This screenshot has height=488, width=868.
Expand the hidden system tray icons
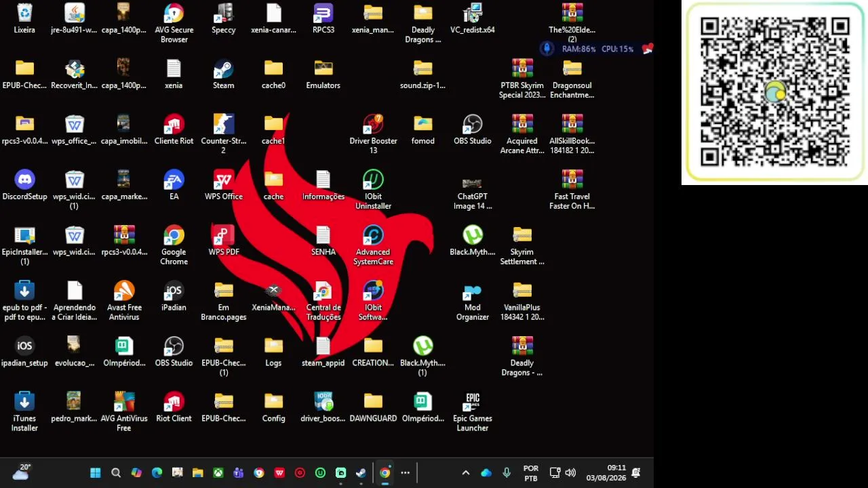[465, 473]
